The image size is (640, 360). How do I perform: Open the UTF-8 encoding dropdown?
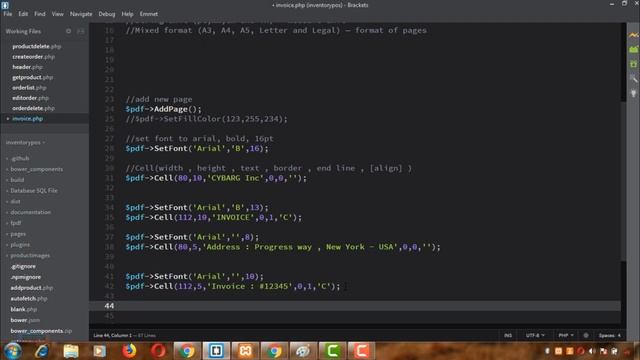535,336
